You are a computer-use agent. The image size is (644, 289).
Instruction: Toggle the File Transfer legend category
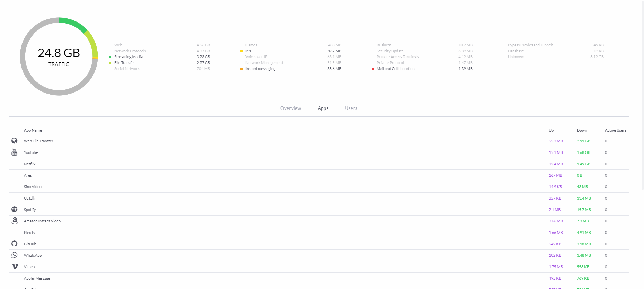pyautogui.click(x=124, y=63)
